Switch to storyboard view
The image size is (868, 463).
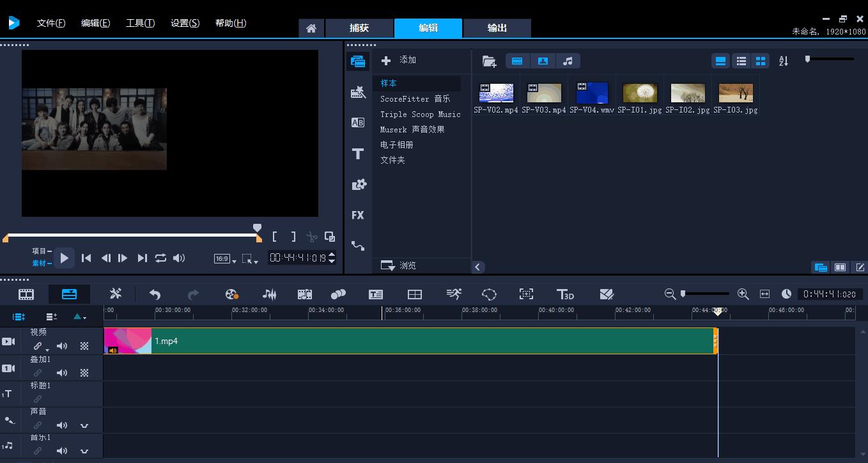26,294
